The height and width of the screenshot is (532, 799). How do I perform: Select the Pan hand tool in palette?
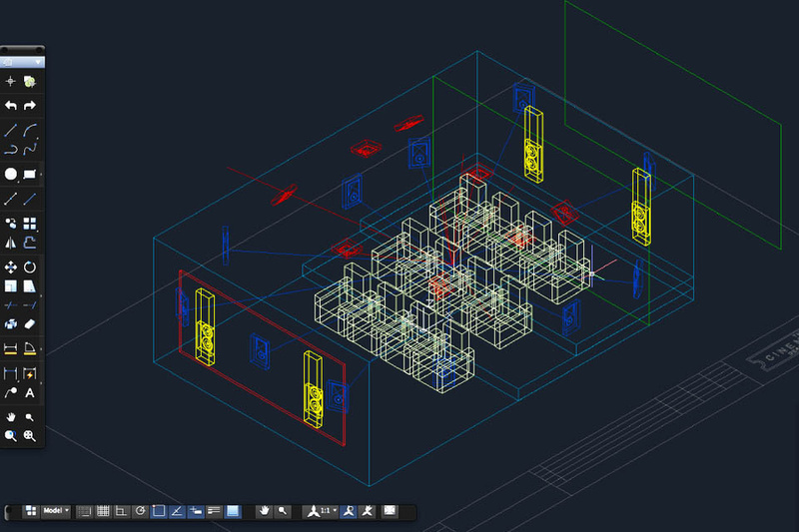pyautogui.click(x=11, y=417)
